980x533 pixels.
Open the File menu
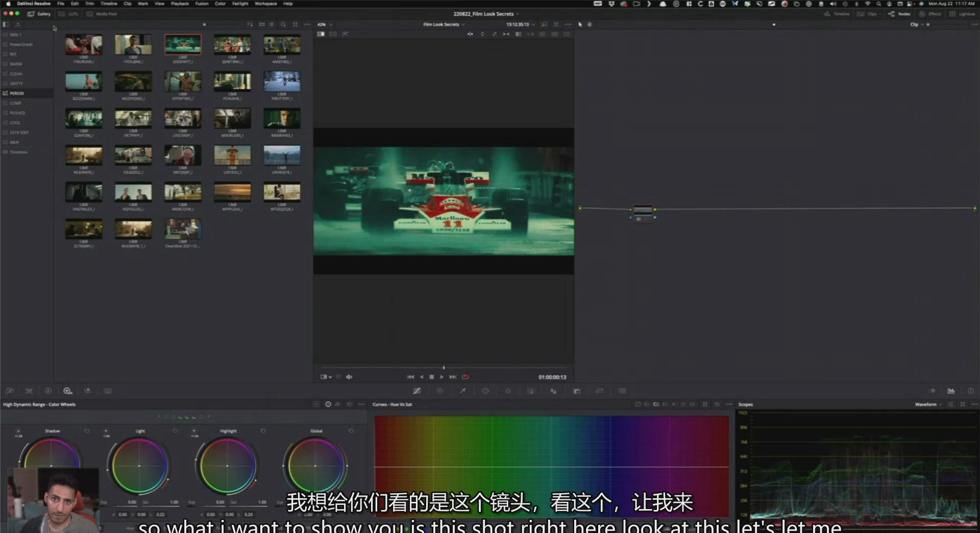(x=61, y=4)
